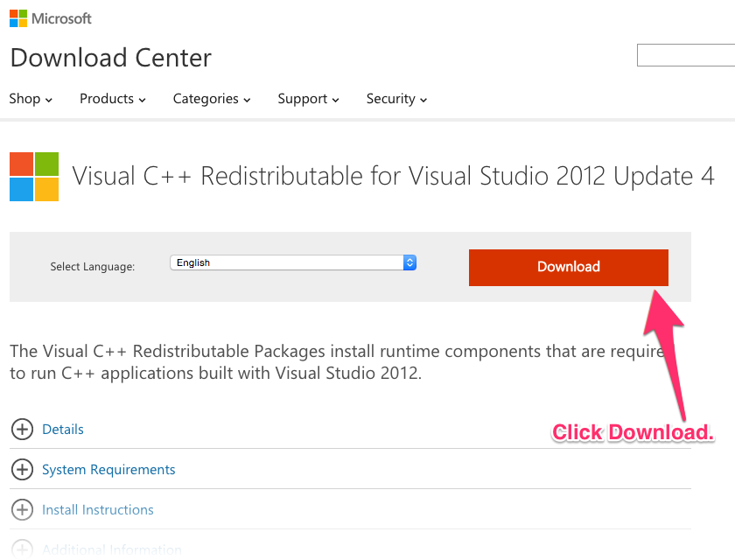Screen dimensions: 735x560
Task: Open the Details link
Action: point(63,430)
